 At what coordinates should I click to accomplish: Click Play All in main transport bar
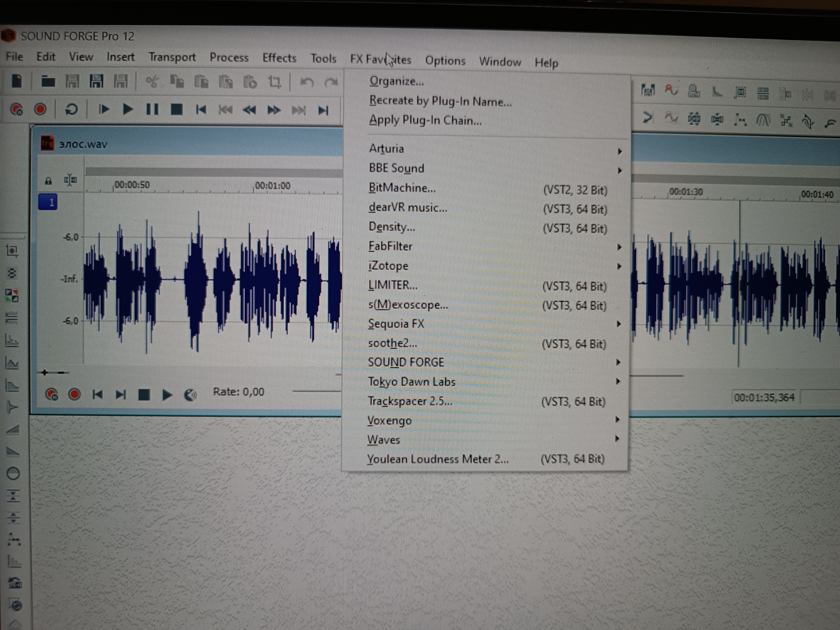[x=104, y=110]
